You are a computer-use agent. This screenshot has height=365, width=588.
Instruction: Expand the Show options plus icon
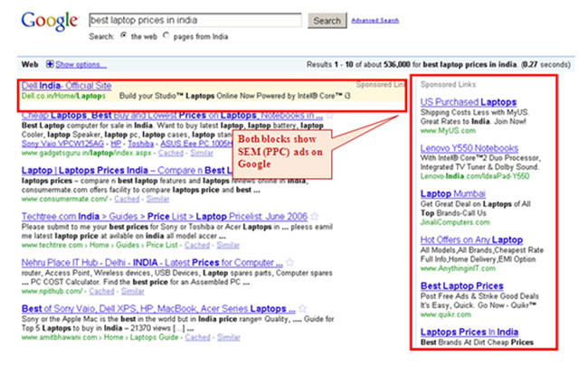50,64
